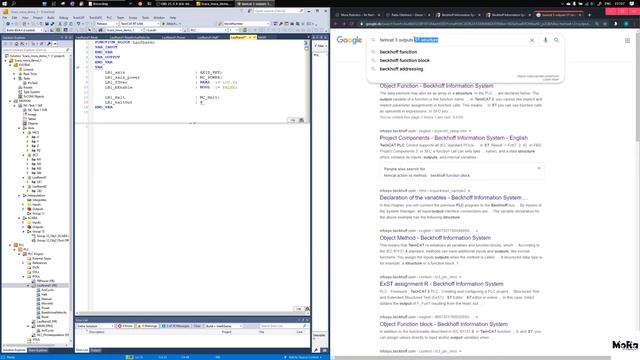Open the Release configuration dropdown
The width and height of the screenshot is (640, 360).
[107, 24]
